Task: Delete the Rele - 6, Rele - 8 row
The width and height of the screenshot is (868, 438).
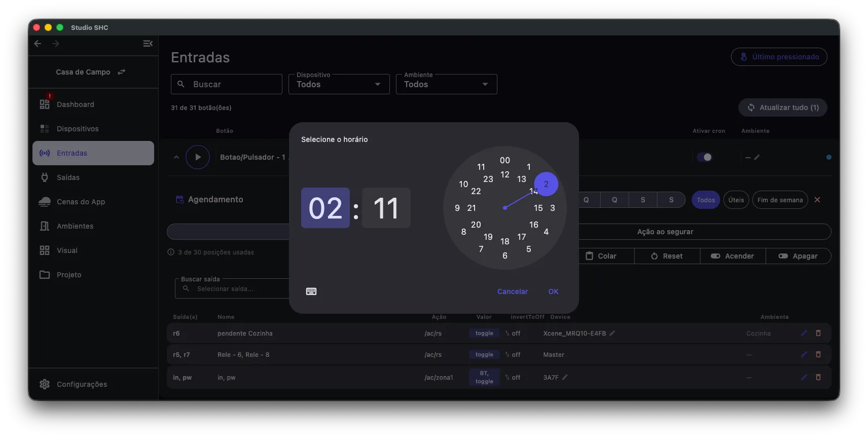Action: click(x=818, y=354)
